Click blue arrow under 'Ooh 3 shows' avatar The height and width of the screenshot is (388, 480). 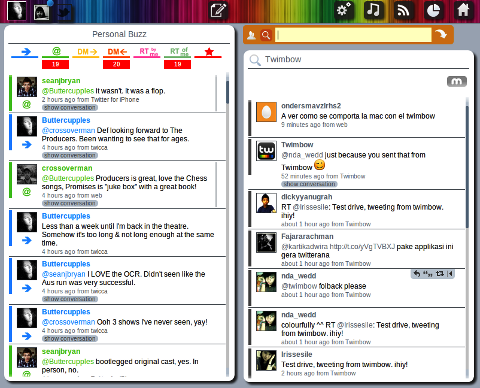pyautogui.click(x=27, y=336)
